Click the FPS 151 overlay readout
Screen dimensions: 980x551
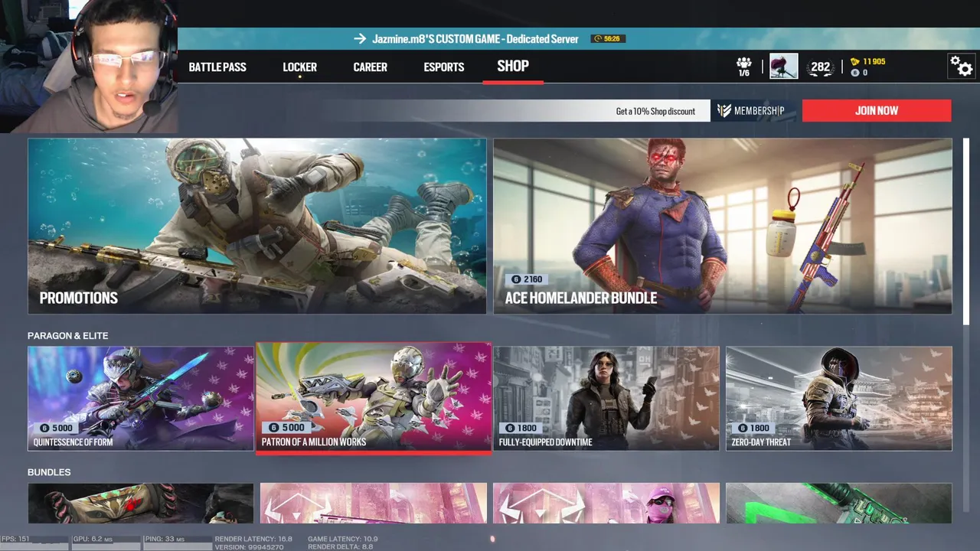point(16,539)
